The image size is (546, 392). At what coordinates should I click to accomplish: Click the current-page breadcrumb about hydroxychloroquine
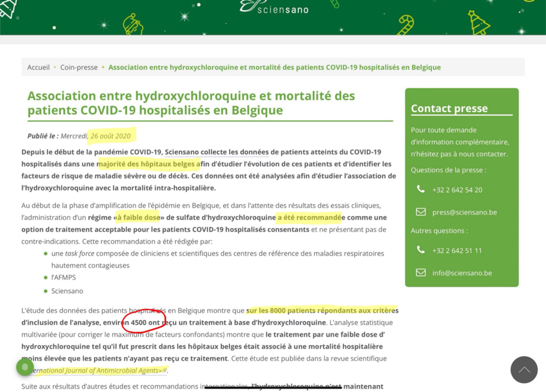pyautogui.click(x=274, y=67)
